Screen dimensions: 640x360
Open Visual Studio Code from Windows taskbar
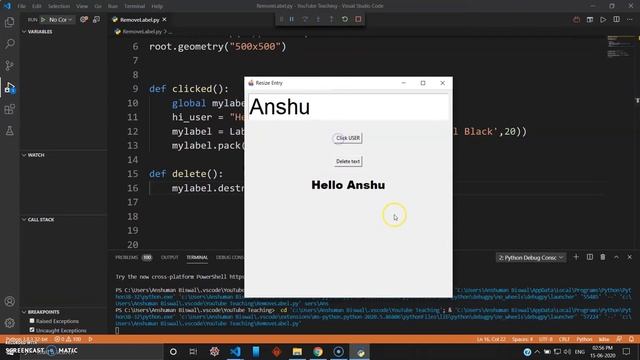[x=235, y=351]
